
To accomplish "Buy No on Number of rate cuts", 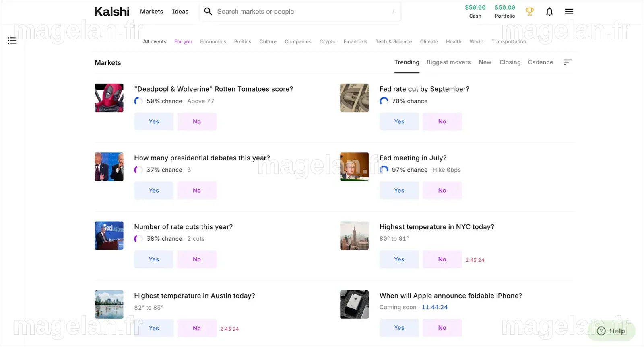I will pos(197,259).
